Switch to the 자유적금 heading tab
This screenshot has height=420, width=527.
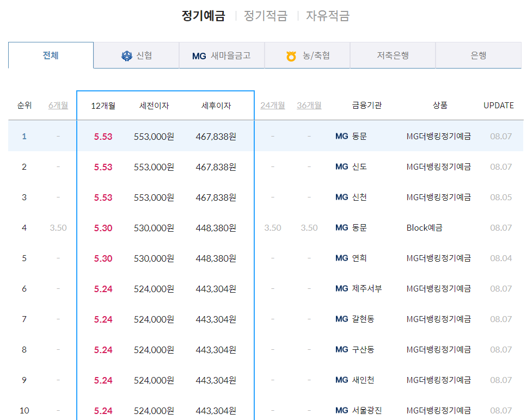coord(328,16)
